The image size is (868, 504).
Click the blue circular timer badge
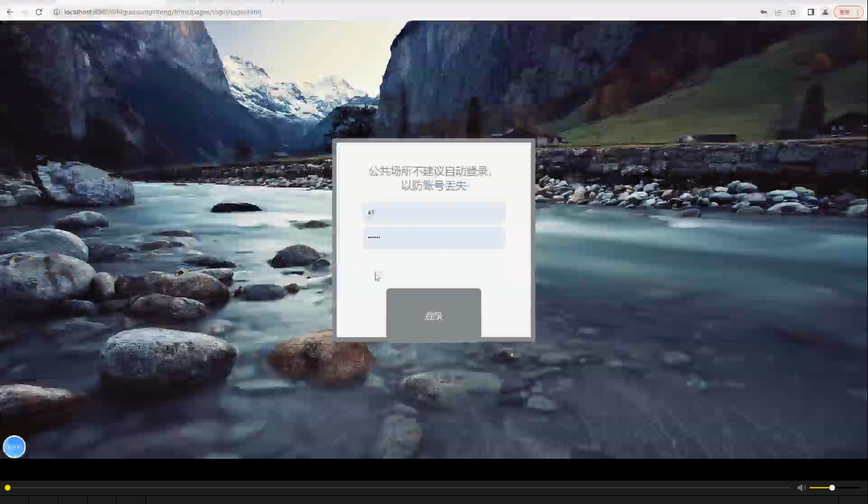point(14,447)
